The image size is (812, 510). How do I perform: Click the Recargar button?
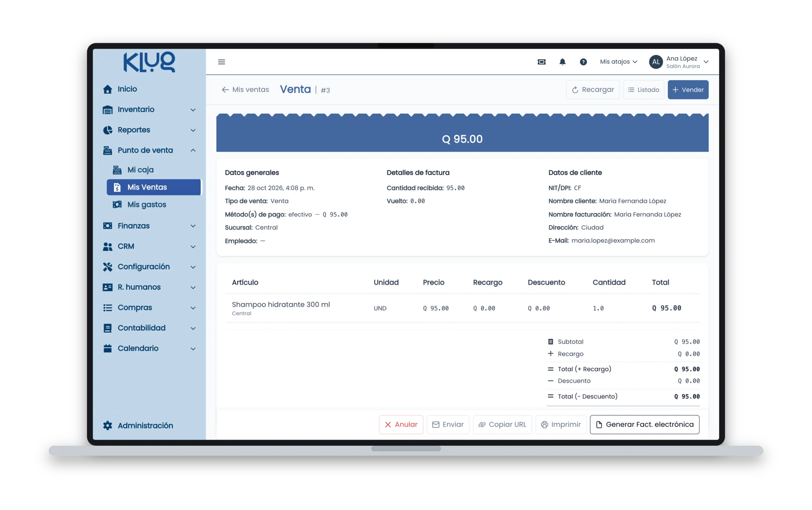[593, 89]
